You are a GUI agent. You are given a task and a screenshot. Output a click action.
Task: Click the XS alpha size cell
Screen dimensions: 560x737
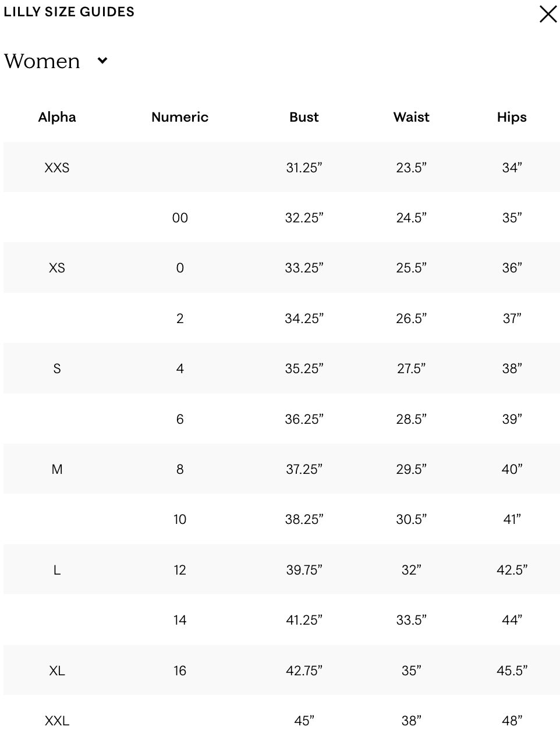[57, 268]
